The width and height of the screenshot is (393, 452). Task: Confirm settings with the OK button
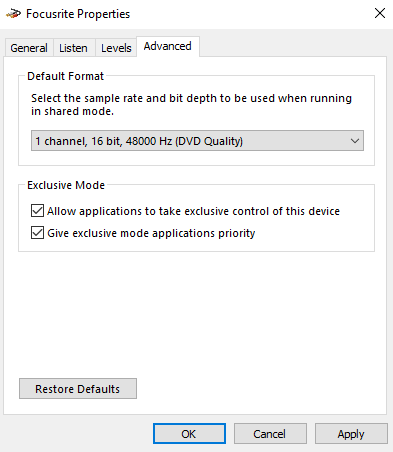[189, 434]
